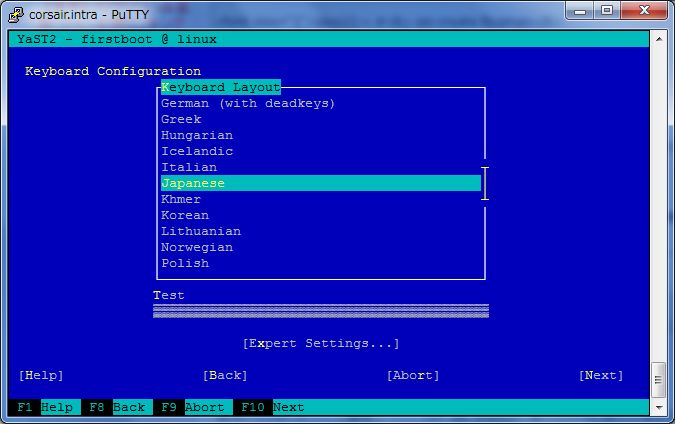
Task: Click the [Help] button
Action: tap(41, 375)
